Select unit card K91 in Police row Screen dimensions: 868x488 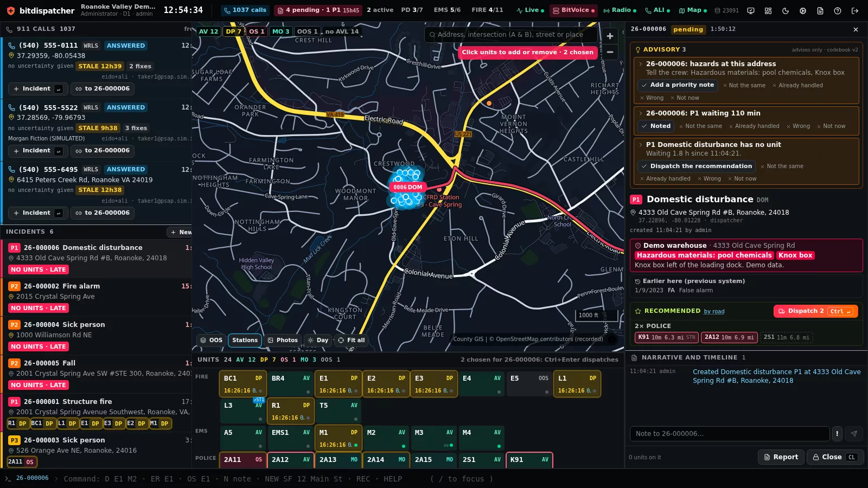pyautogui.click(x=529, y=460)
